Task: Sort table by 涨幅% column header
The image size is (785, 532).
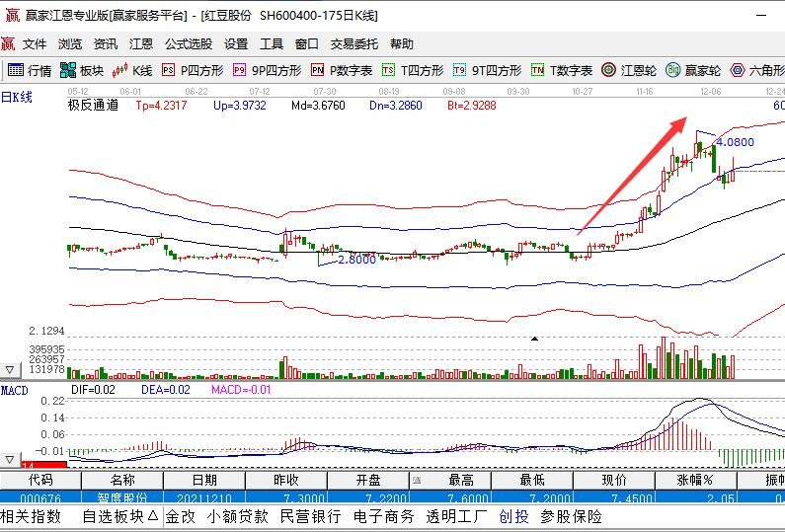Action: click(696, 480)
